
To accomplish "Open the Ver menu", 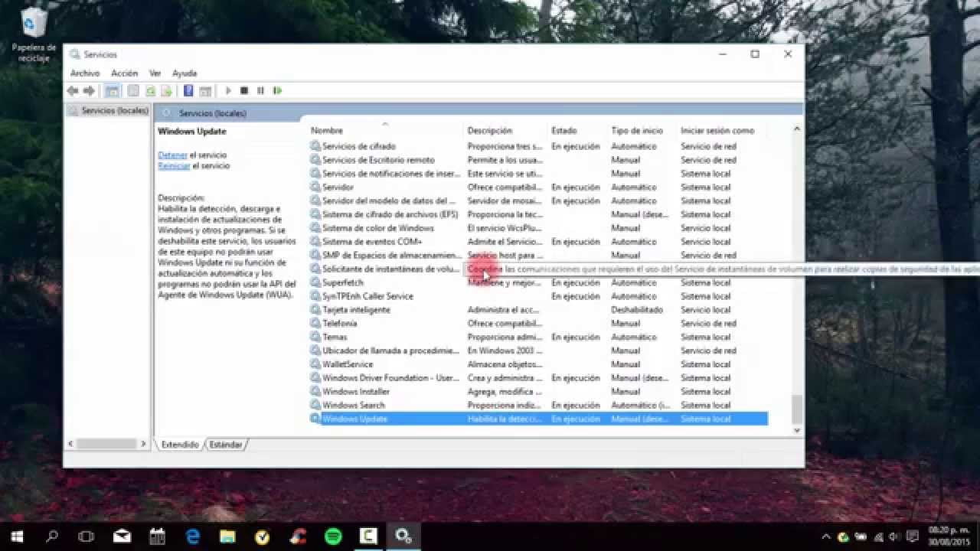I will point(155,73).
